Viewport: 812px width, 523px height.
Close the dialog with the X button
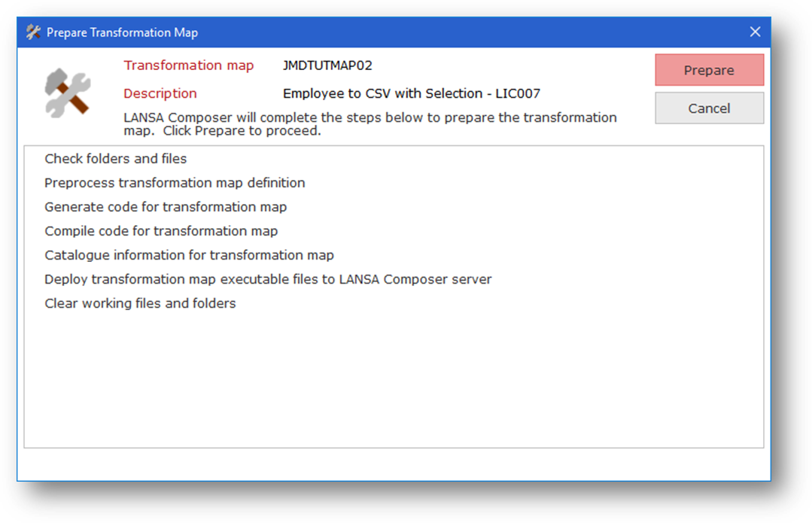(x=755, y=32)
